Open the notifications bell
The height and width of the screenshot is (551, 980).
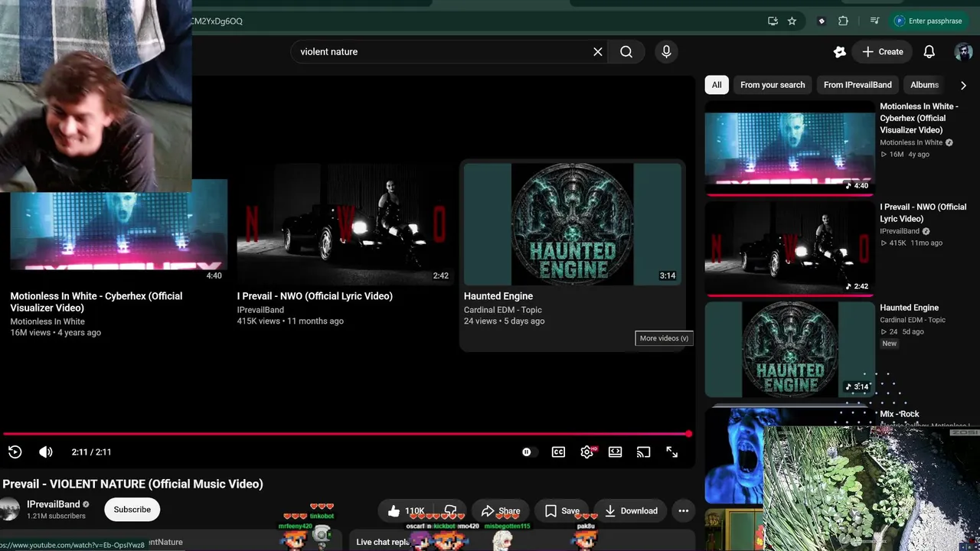tap(929, 52)
